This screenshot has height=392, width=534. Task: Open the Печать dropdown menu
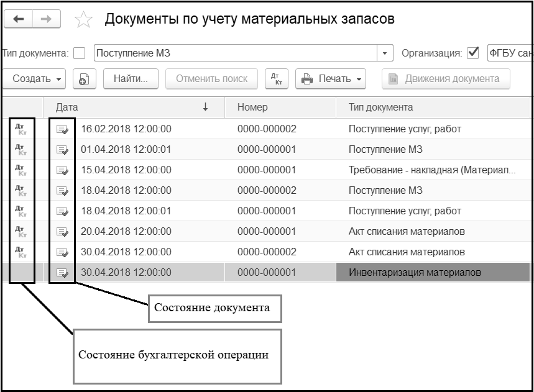[x=331, y=79]
